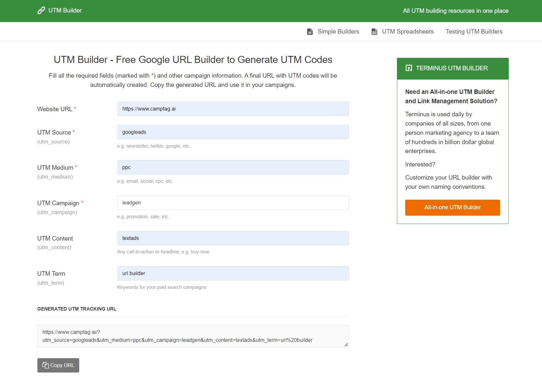
Task: Click the All-in-one UTM Builder orange button
Action: click(453, 207)
